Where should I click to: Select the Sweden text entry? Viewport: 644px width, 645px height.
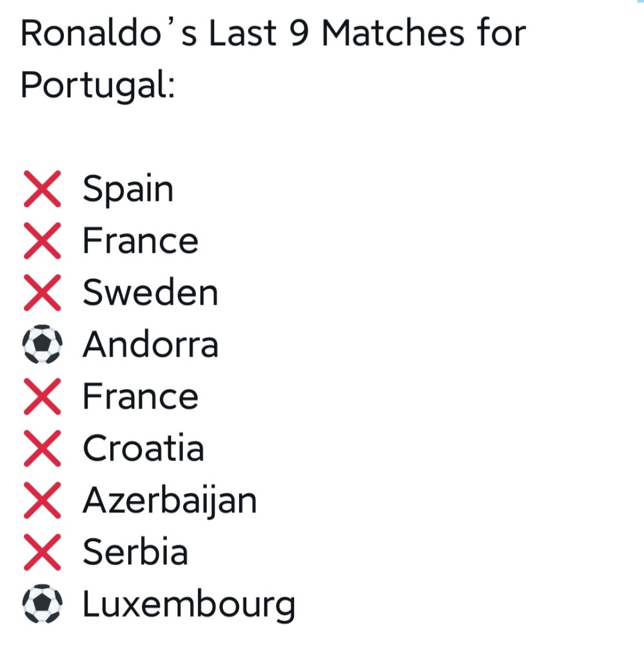(150, 293)
